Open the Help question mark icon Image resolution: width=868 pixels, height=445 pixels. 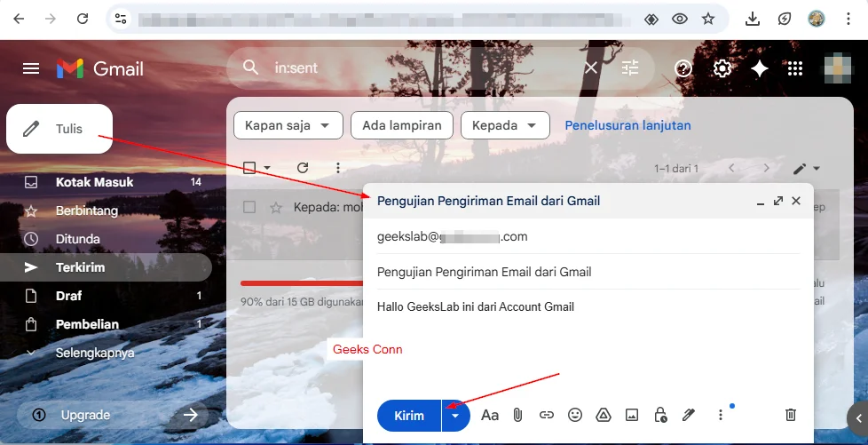click(683, 68)
